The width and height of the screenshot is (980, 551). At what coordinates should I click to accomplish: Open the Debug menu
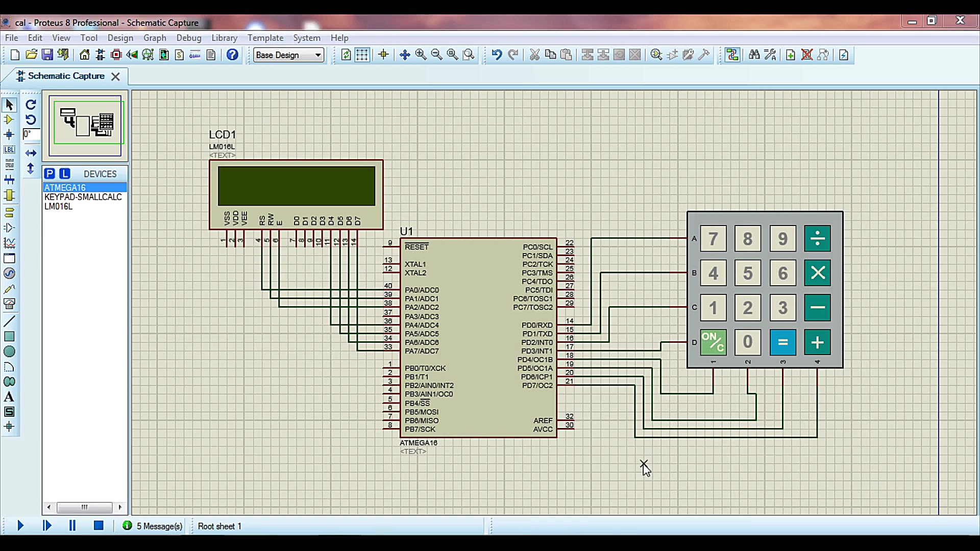[189, 38]
